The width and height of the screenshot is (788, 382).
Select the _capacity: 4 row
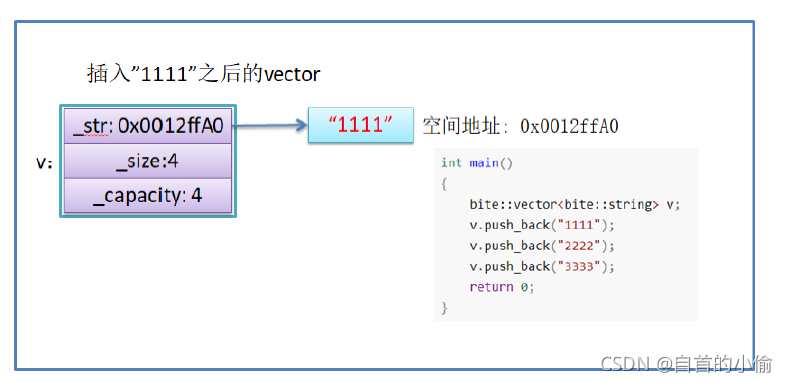[x=148, y=196]
